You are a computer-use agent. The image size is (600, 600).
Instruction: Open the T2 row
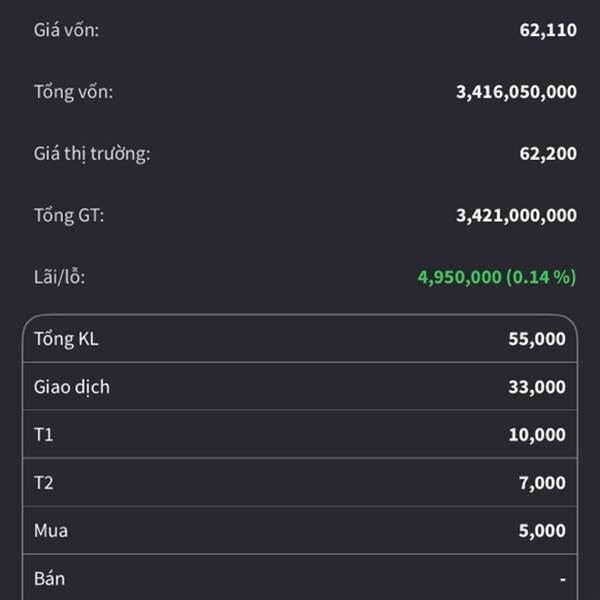point(300,482)
